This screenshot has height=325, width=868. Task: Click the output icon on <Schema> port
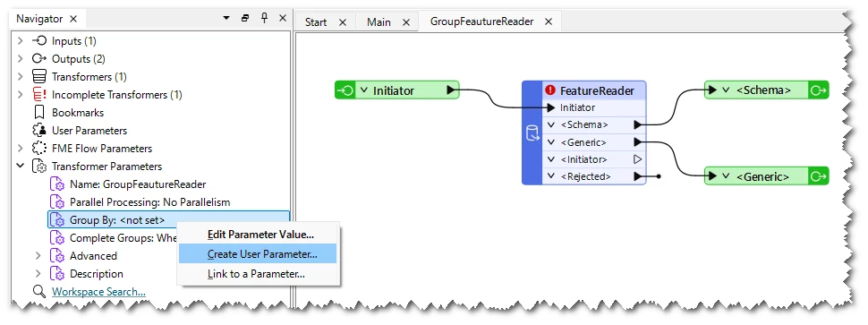pos(819,90)
